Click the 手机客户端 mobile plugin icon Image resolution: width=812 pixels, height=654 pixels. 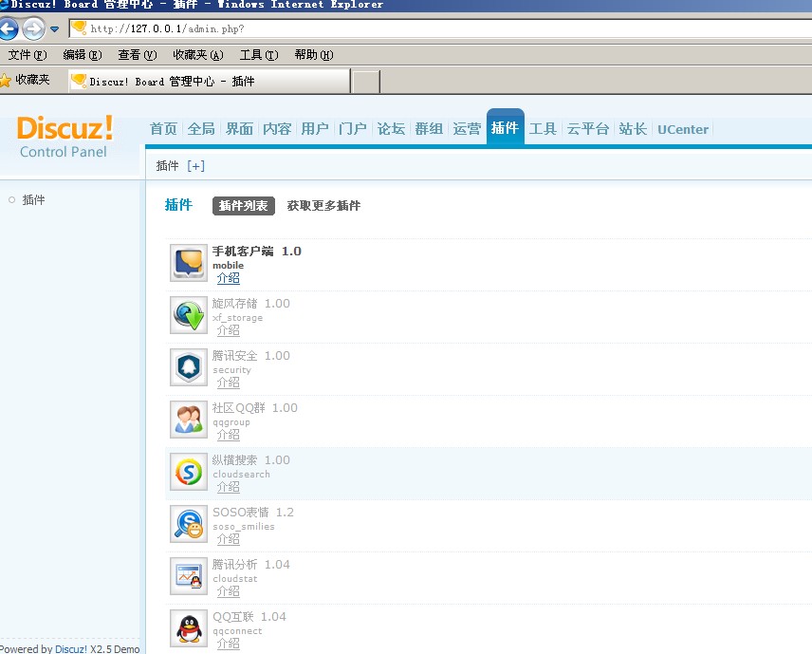coord(189,263)
